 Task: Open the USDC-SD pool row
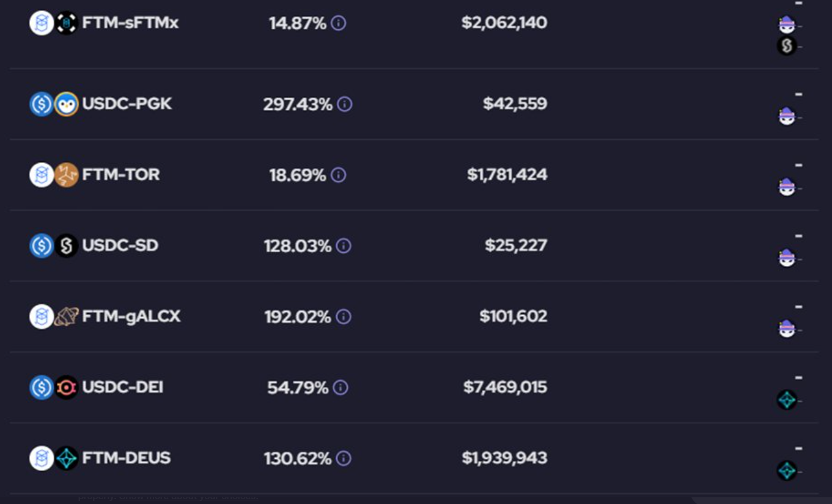[x=120, y=246]
